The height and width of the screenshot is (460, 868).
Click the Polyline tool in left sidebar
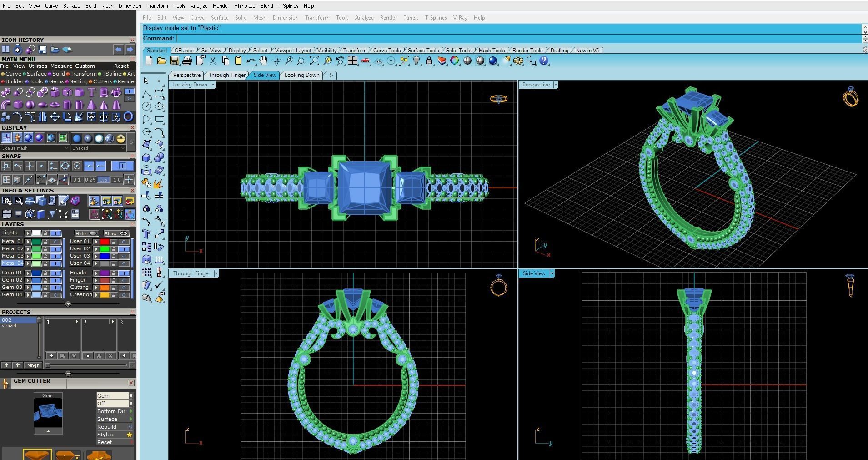pyautogui.click(x=146, y=94)
